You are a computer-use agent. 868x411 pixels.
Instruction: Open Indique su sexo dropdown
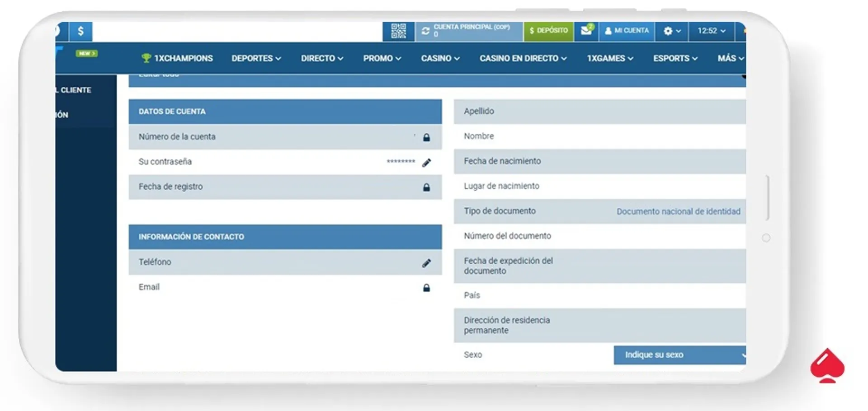(x=680, y=355)
